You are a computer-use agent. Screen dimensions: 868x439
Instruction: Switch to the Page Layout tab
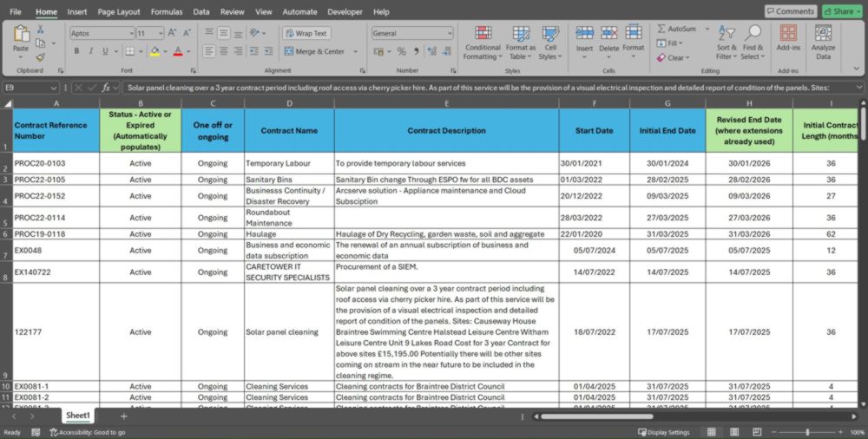pos(119,11)
